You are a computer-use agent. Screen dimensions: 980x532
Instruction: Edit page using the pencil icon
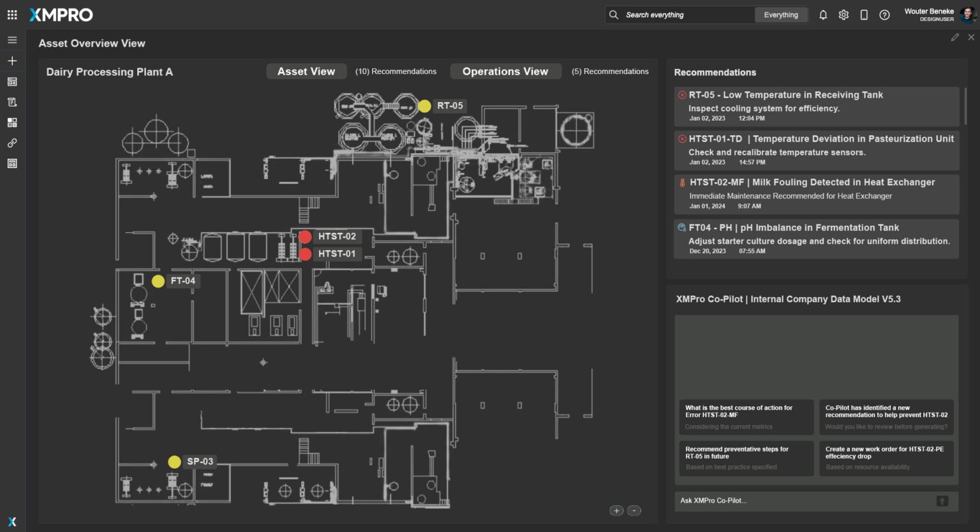coord(954,38)
